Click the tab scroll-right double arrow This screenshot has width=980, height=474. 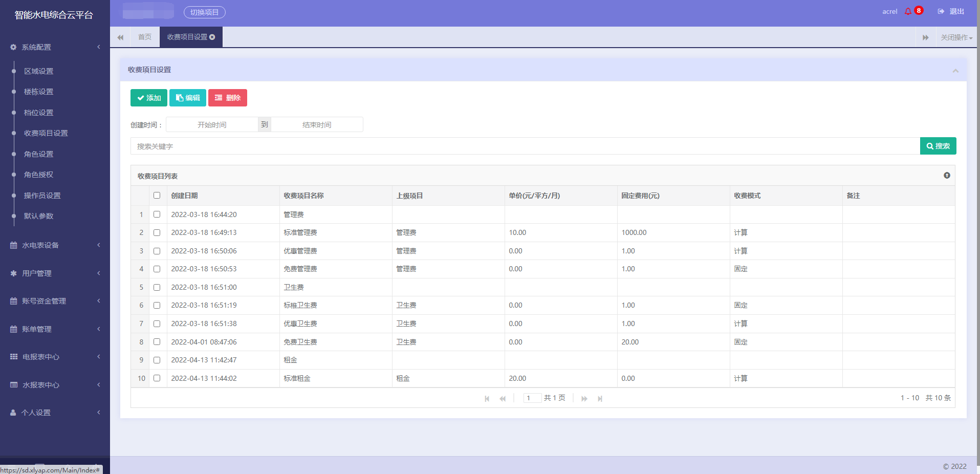tap(925, 37)
